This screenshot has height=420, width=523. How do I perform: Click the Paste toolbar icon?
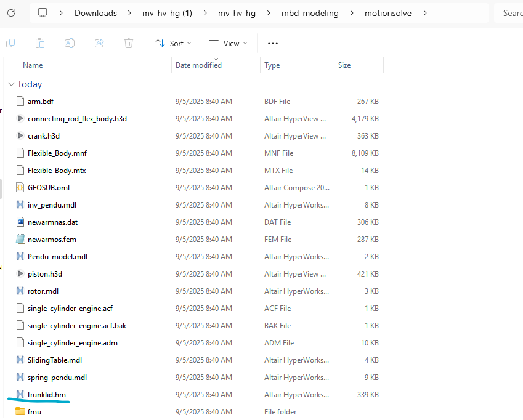coord(40,43)
